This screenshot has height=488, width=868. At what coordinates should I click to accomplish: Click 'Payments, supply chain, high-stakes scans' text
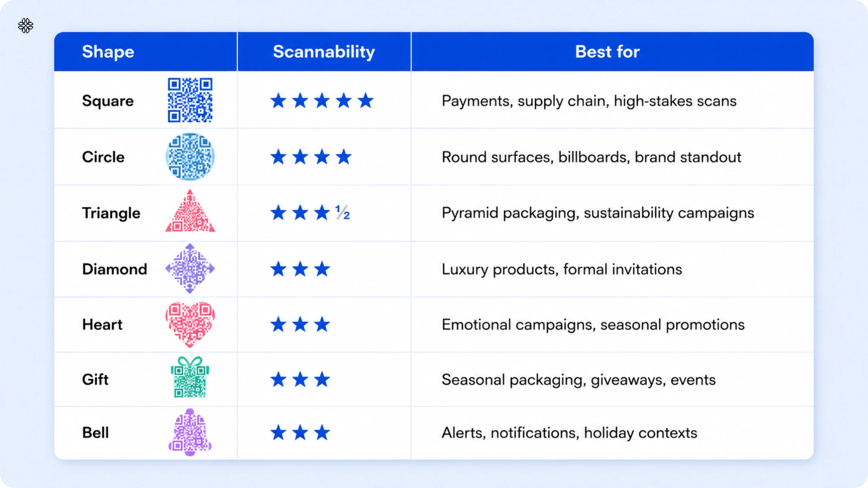(x=589, y=101)
